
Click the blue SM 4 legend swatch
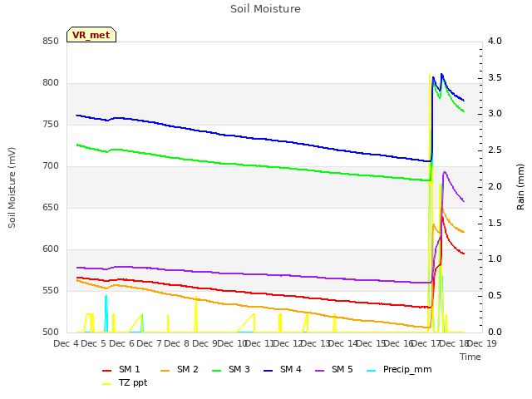pos(268,371)
